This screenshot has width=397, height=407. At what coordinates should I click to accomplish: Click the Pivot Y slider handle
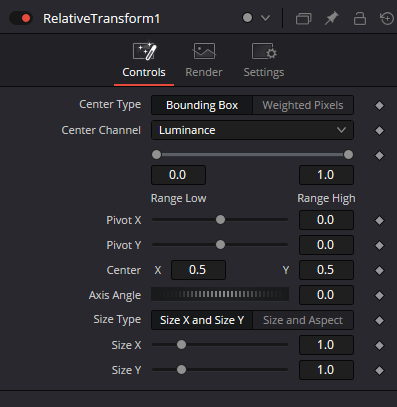pos(220,245)
